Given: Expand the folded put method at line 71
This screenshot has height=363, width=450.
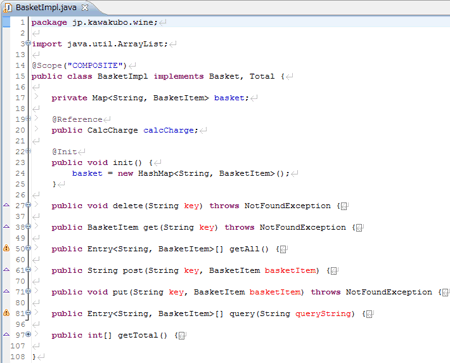Looking at the screenshot, I should point(28,291).
